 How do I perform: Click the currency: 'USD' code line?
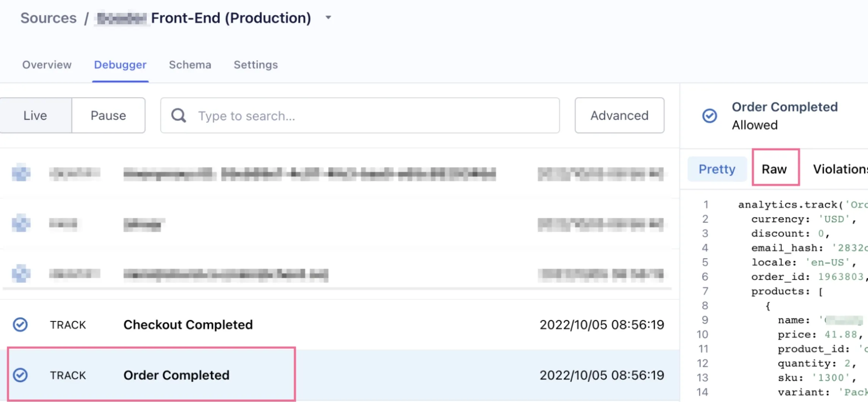804,219
